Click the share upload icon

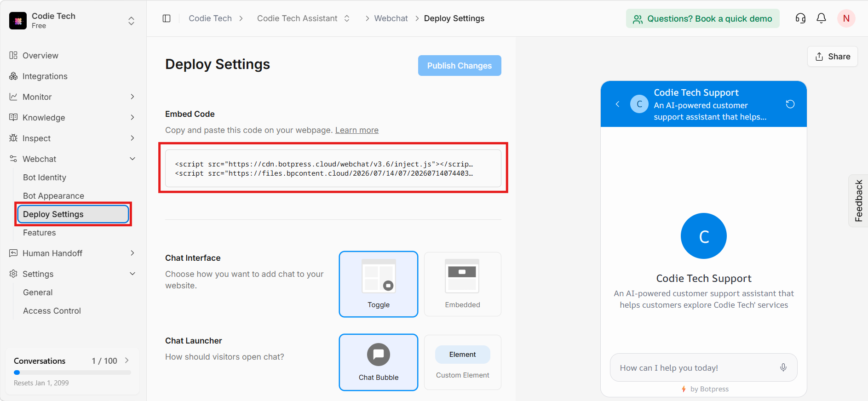(x=819, y=57)
